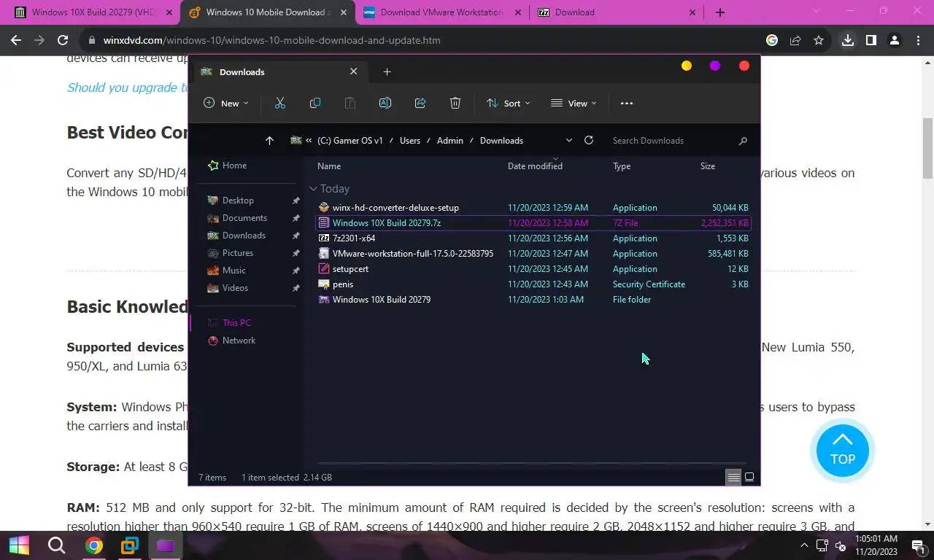Click Chrome's back navigation arrow
The height and width of the screenshot is (560, 934).
tap(16, 40)
